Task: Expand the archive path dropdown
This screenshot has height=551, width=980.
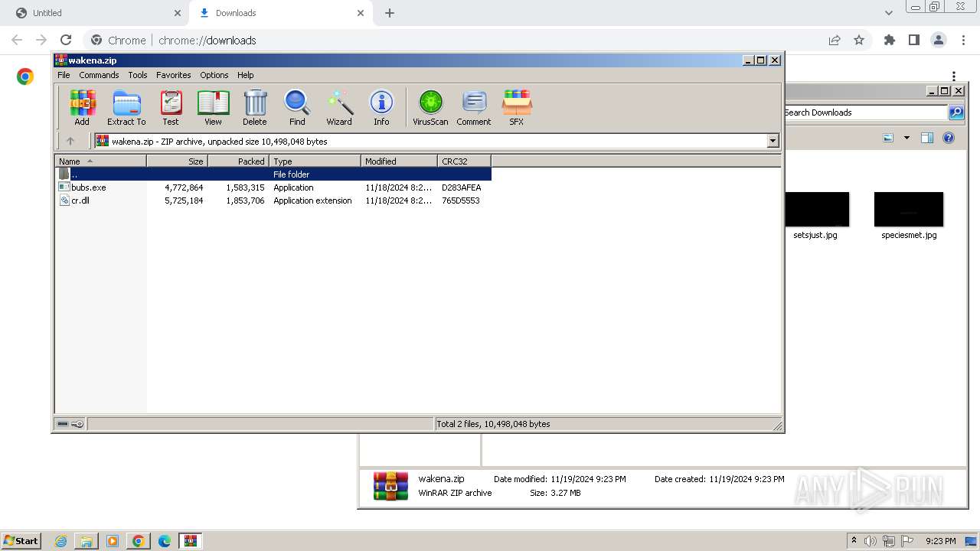Action: [773, 141]
